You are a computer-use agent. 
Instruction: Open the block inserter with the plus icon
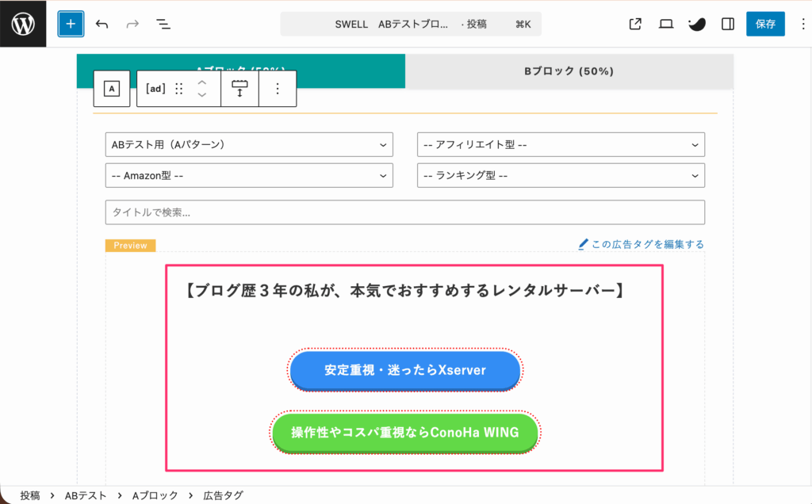click(71, 24)
